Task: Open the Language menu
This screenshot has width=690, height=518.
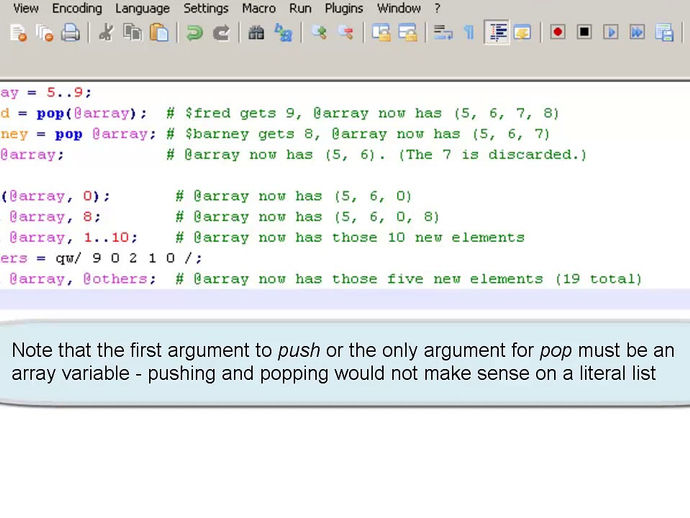Action: coord(142,8)
